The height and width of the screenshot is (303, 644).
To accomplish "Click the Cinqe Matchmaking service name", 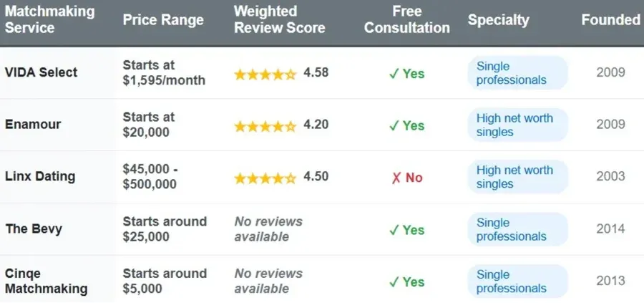I will [x=46, y=282].
